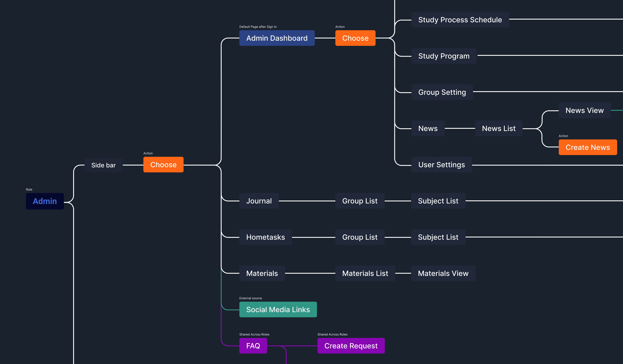Image resolution: width=623 pixels, height=364 pixels.
Task: Select the Materials View node
Action: pos(443,273)
